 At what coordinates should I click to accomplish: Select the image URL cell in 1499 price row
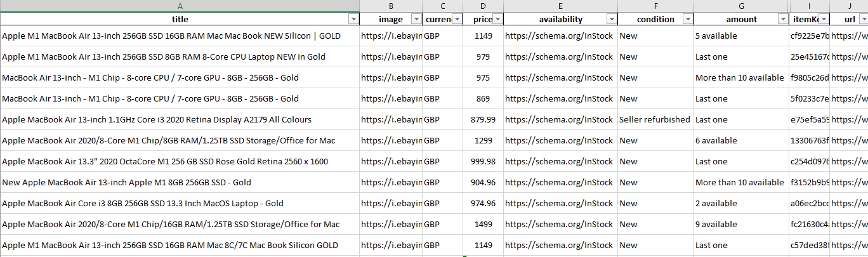tap(391, 225)
